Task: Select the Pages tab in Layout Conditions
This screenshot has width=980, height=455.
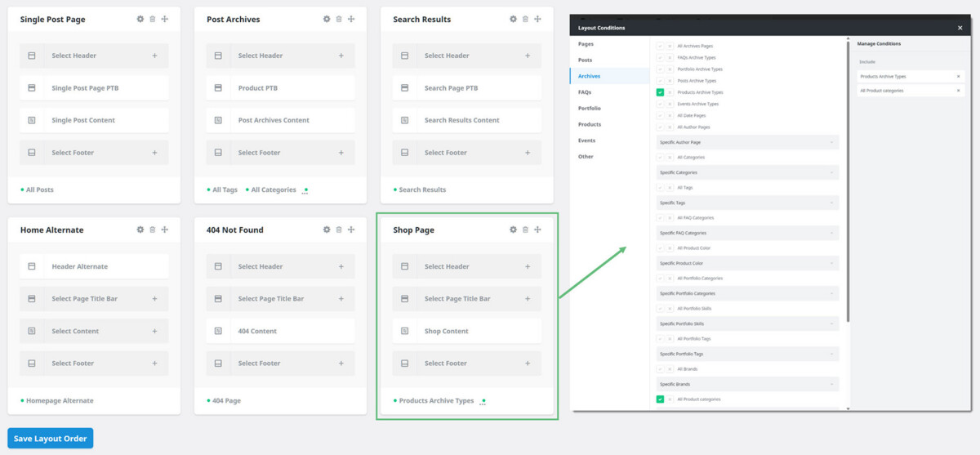Action: [x=586, y=43]
